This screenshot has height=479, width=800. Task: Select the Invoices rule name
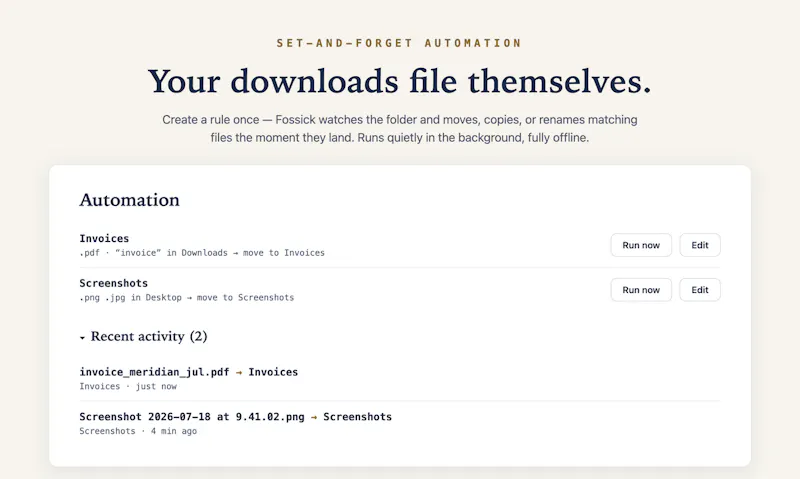pos(104,238)
